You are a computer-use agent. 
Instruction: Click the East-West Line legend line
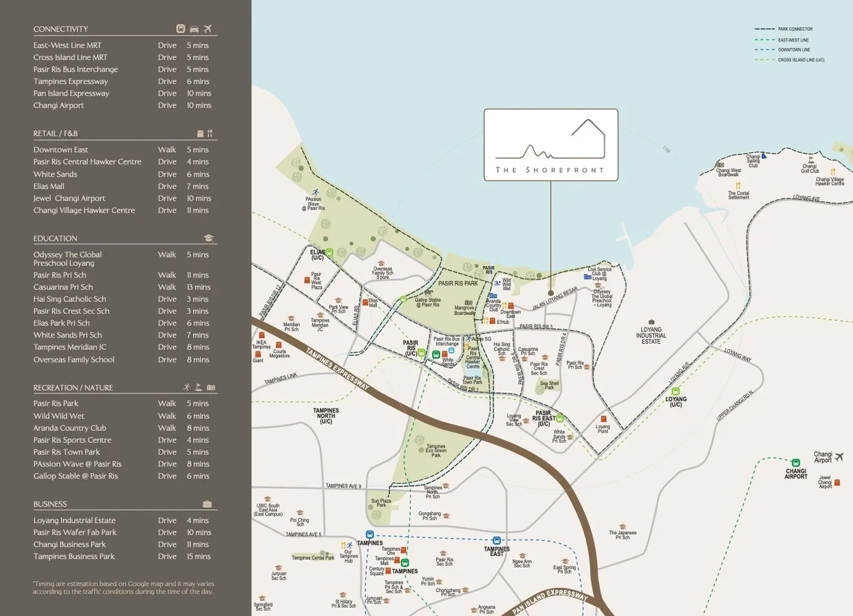tap(764, 39)
